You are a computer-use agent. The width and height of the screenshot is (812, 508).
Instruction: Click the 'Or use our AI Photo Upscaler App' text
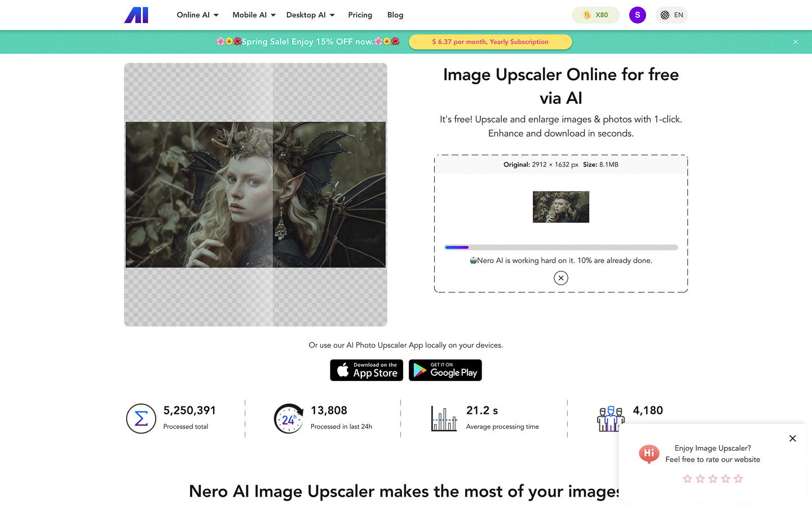[x=406, y=345]
